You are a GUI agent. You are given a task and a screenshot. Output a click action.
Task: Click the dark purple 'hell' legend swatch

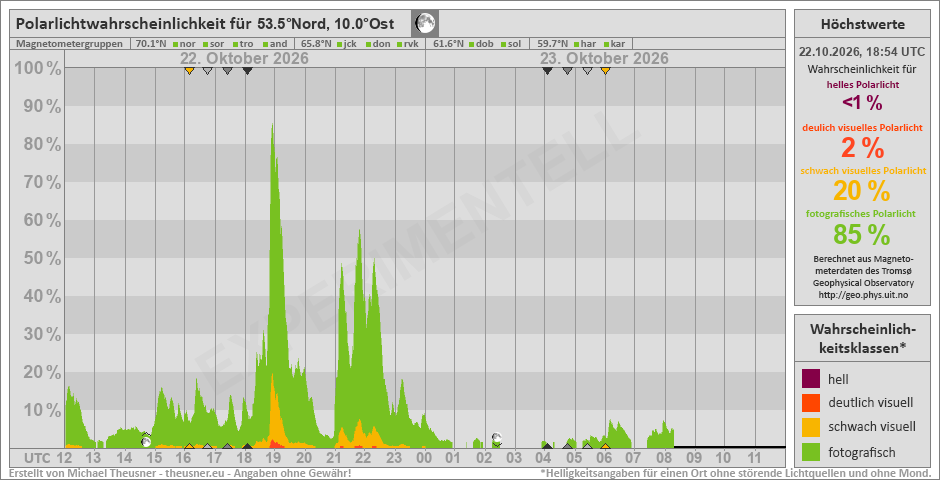pyautogui.click(x=811, y=379)
